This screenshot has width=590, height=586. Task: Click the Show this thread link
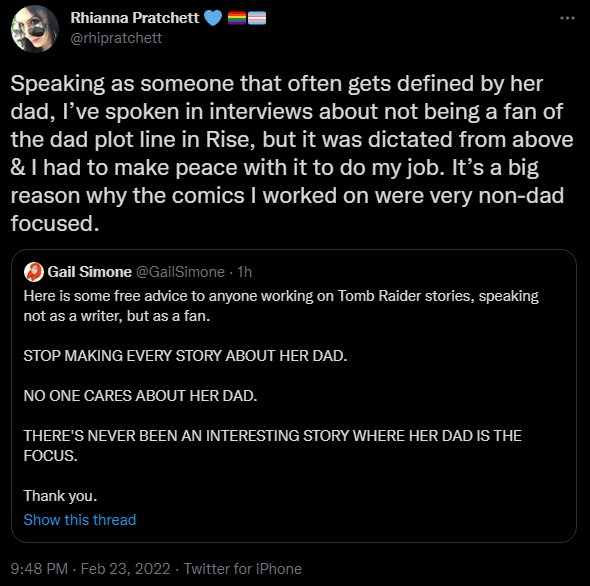pyautogui.click(x=80, y=520)
